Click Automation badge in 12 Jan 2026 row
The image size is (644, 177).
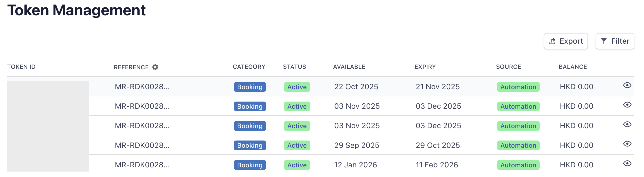pyautogui.click(x=518, y=165)
